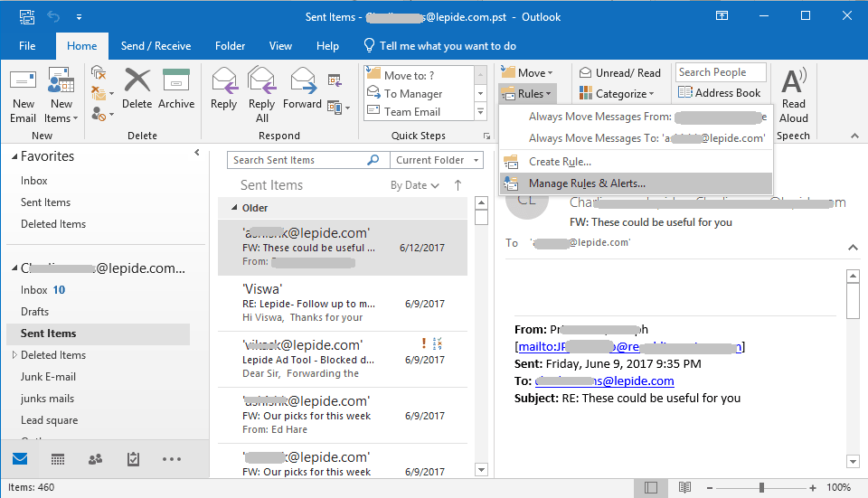
Task: Collapse the Favorites section
Action: [15, 157]
